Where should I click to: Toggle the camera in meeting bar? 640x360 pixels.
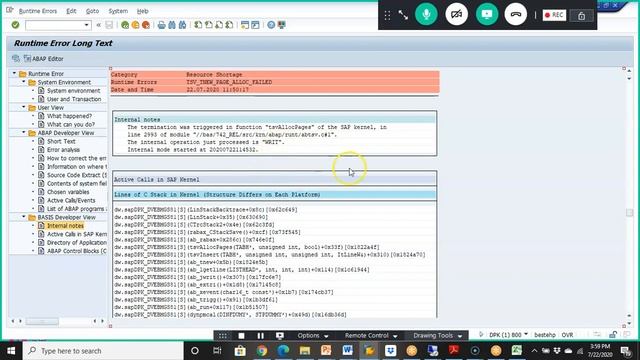(456, 14)
